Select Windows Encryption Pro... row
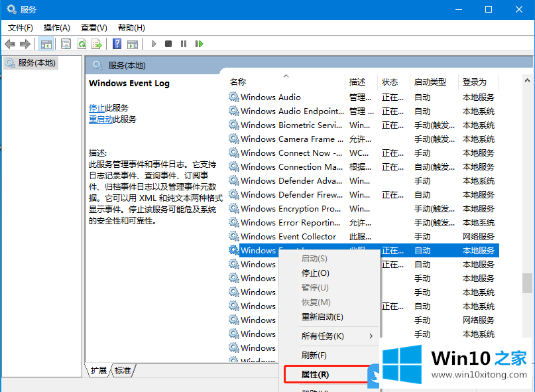The image size is (535, 392). pos(363,209)
